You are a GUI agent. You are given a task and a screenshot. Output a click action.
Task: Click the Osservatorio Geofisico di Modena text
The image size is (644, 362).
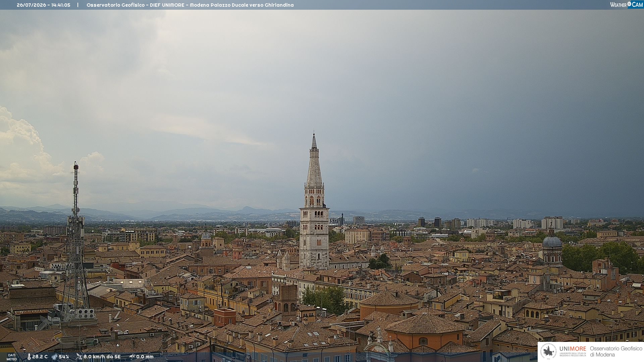click(616, 352)
